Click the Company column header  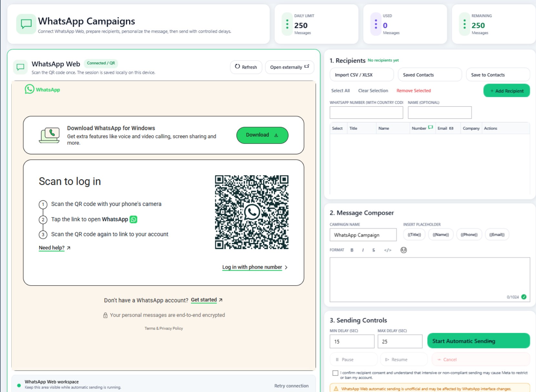pos(471,128)
